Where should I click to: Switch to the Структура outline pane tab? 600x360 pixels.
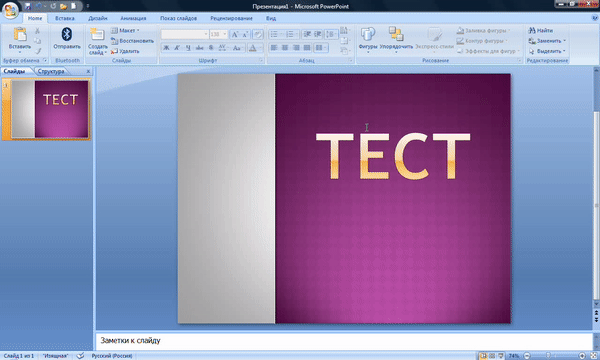coord(51,71)
